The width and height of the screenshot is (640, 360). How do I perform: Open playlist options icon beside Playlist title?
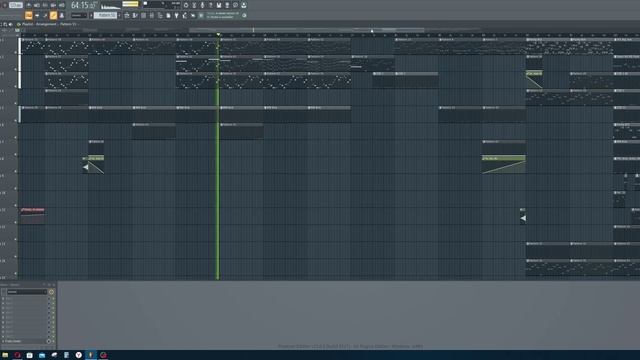tap(18, 24)
